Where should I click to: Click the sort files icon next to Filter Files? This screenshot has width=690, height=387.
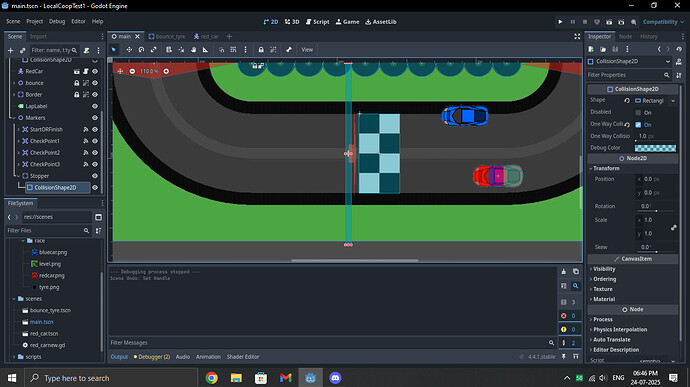[x=99, y=231]
